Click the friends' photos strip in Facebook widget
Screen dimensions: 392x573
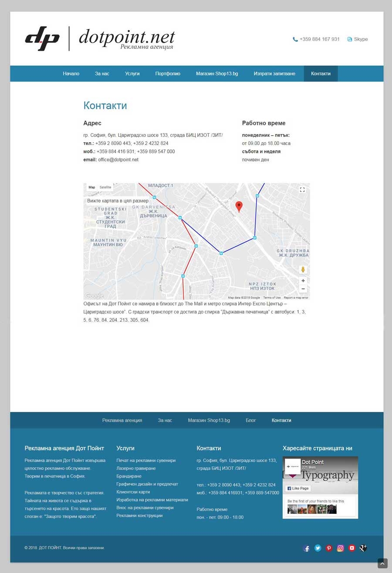coord(312,509)
